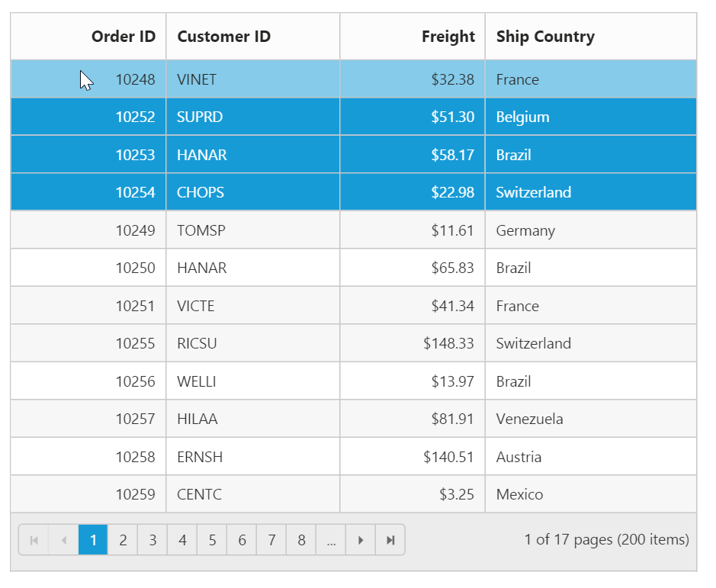
Task: Jump to the last page using pager icon
Action: 390,540
